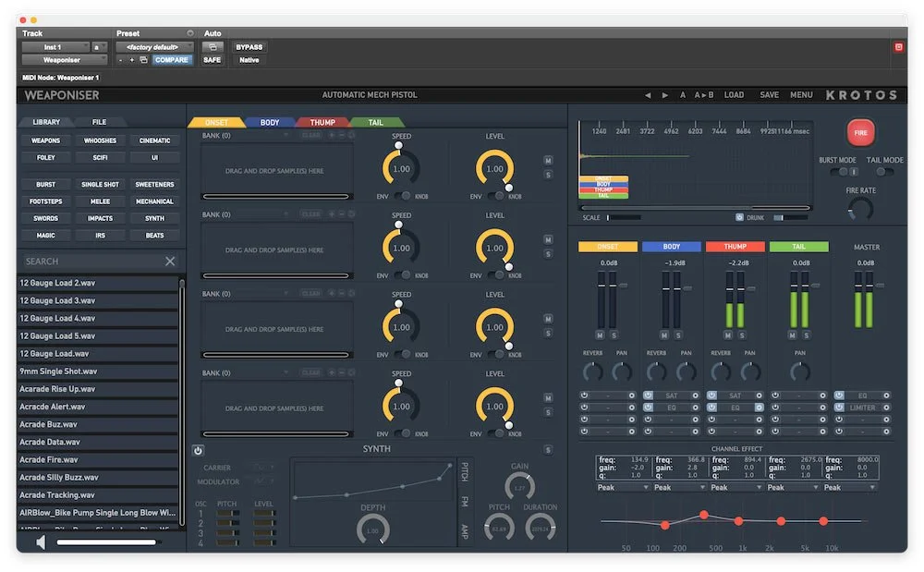Click the ONSET reverb knob
The height and width of the screenshot is (572, 924).
[592, 371]
